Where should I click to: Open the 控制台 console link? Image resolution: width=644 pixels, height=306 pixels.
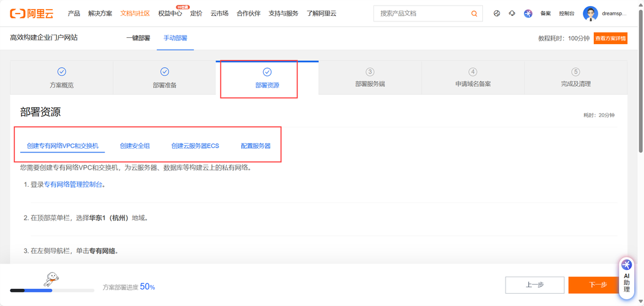[x=566, y=13]
